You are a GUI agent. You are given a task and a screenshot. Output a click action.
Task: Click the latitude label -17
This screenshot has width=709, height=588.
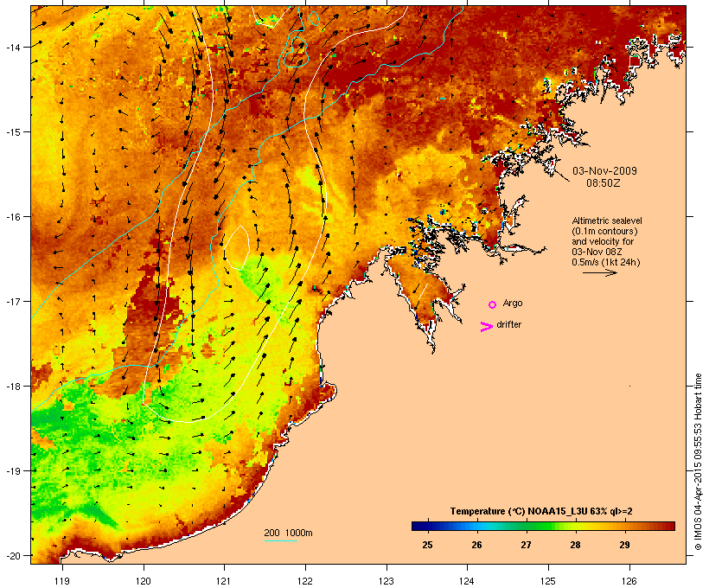click(13, 301)
